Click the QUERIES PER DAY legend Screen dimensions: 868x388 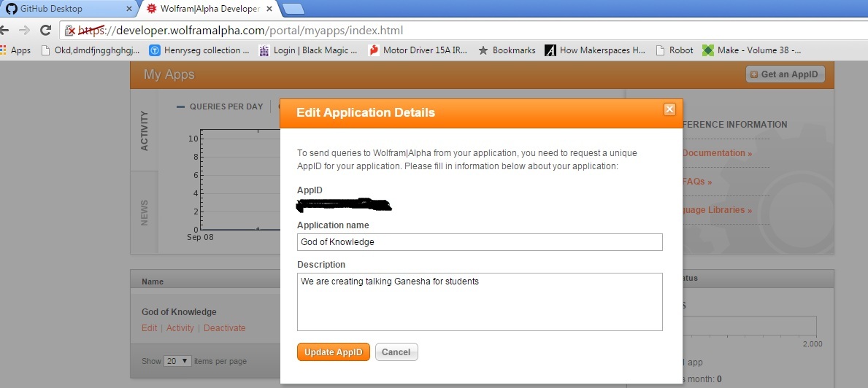click(x=220, y=106)
